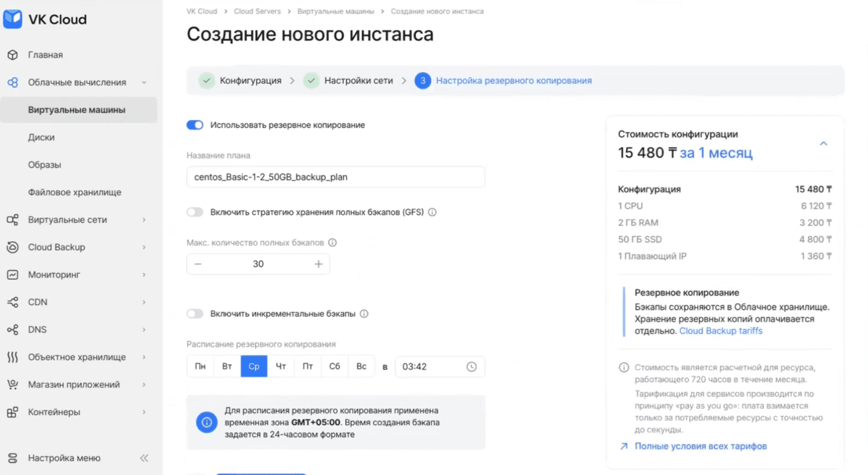Click VK Cloud breadcrumb

[202, 12]
